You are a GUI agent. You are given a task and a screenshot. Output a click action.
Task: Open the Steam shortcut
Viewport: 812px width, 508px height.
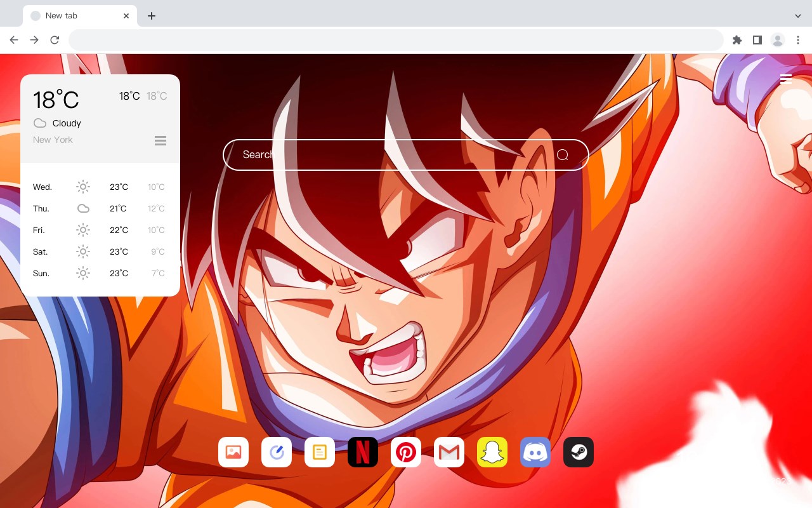[579, 452]
